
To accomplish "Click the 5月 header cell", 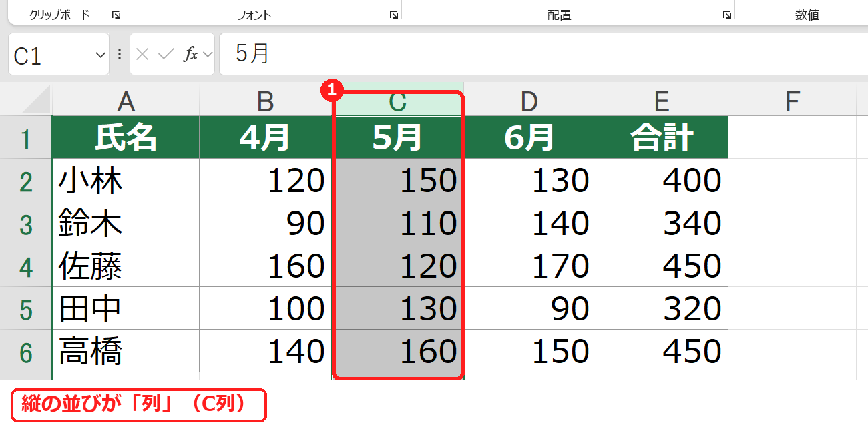I will coord(398,137).
